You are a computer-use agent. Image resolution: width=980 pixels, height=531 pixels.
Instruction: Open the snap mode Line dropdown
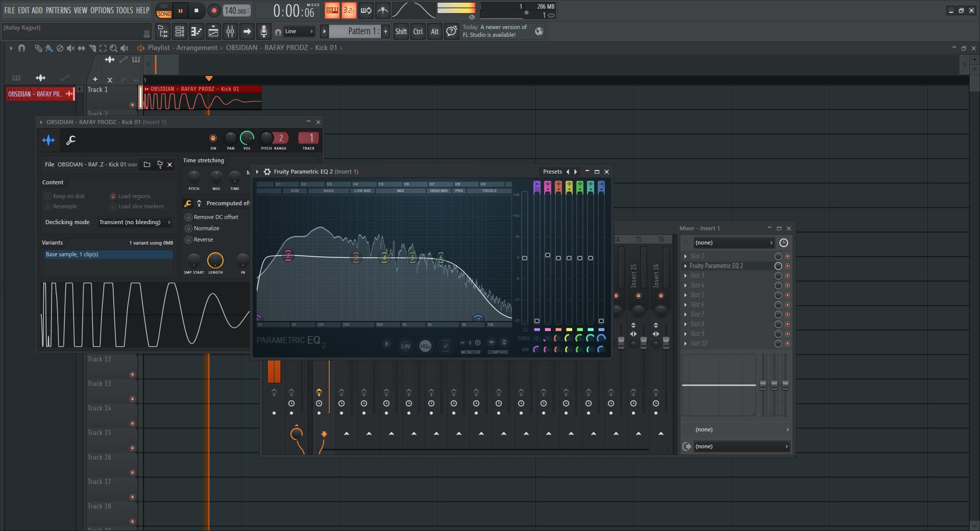pyautogui.click(x=299, y=32)
